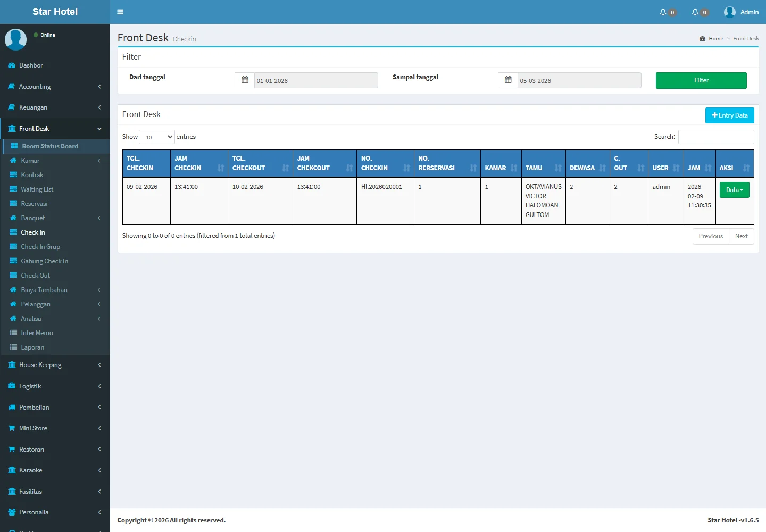Viewport: 766px width, 532px height.
Task: Click the Entry Data button
Action: tap(729, 115)
